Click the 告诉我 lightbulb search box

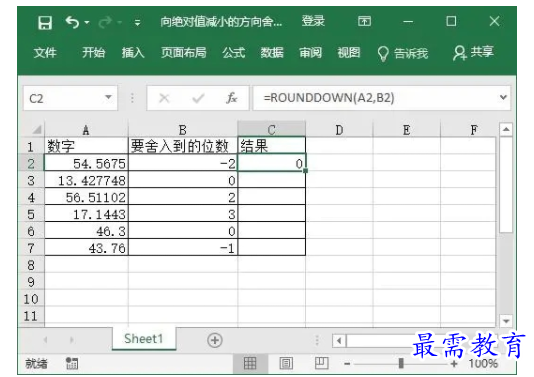[403, 53]
